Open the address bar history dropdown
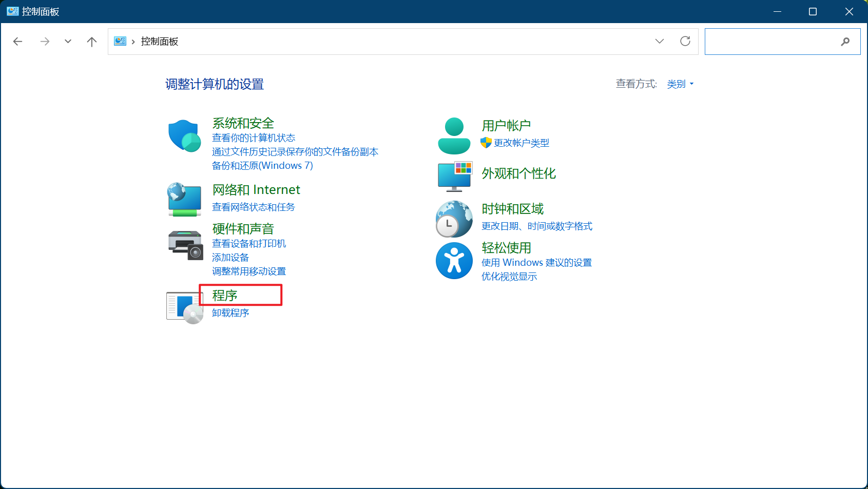Viewport: 868px width, 489px height. pyautogui.click(x=660, y=41)
